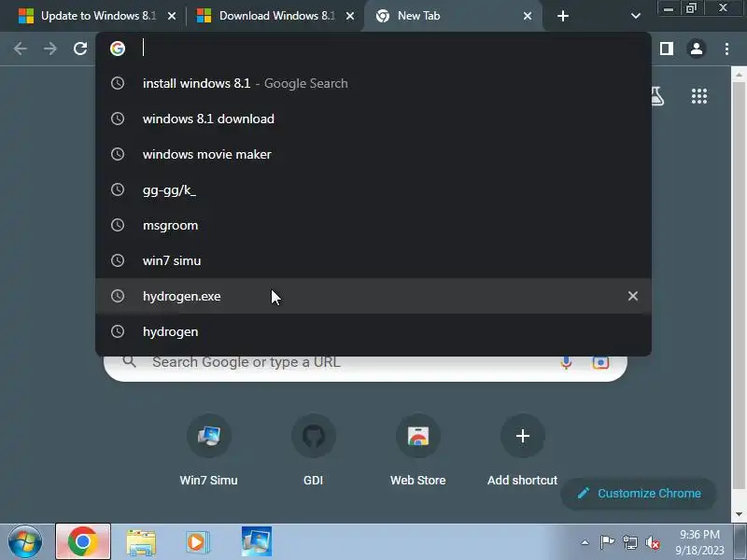Select suggestion windows movie maker
The image size is (747, 560).
point(373,154)
